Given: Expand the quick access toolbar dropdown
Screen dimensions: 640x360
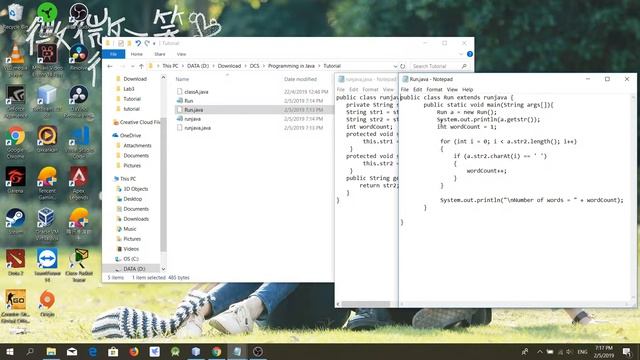Looking at the screenshot, I should click(154, 43).
